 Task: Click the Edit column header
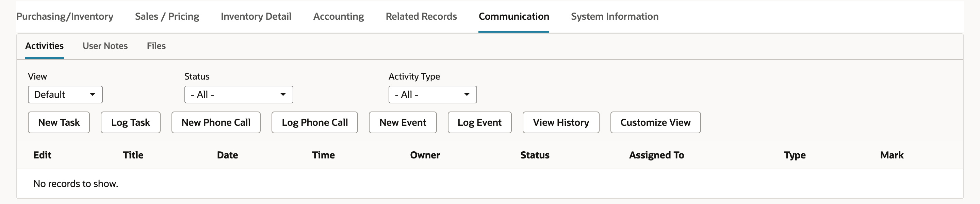coord(42,155)
